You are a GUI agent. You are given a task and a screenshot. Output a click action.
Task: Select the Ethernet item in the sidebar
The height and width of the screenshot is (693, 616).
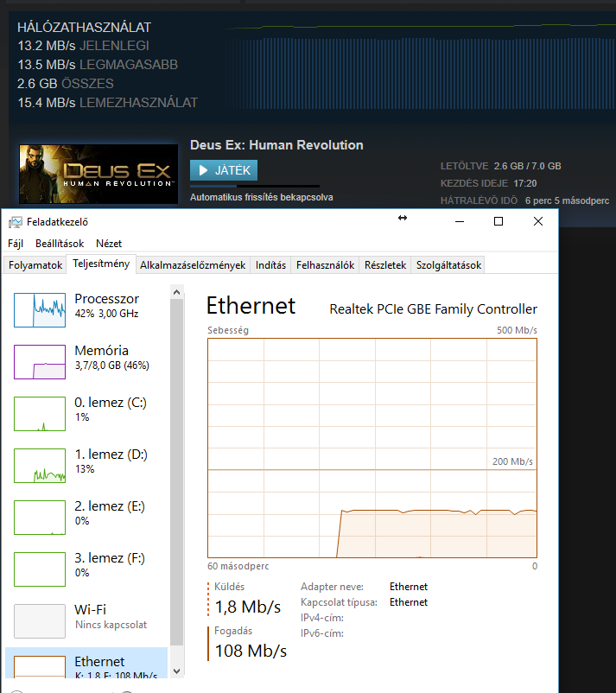tap(86, 663)
